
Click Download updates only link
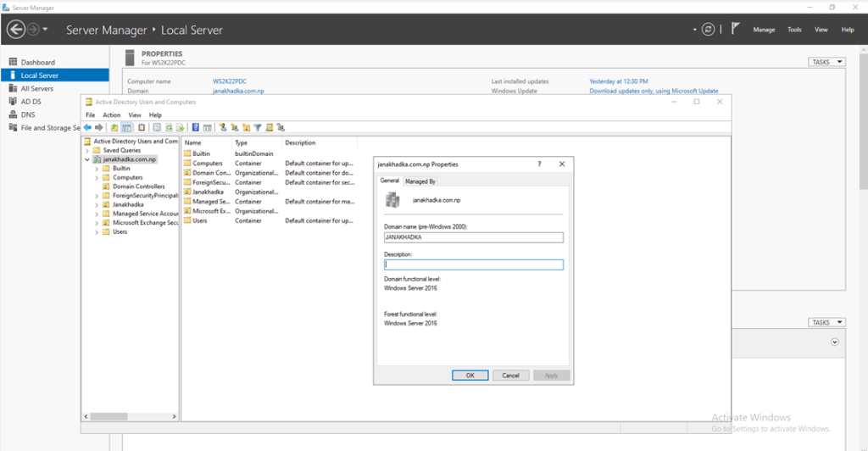[654, 91]
